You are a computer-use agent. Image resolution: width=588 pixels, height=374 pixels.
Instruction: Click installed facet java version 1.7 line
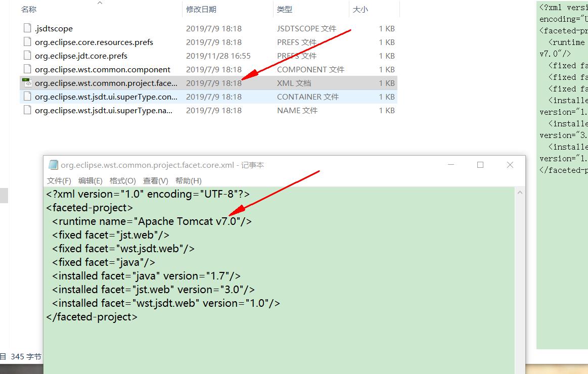tap(146, 276)
